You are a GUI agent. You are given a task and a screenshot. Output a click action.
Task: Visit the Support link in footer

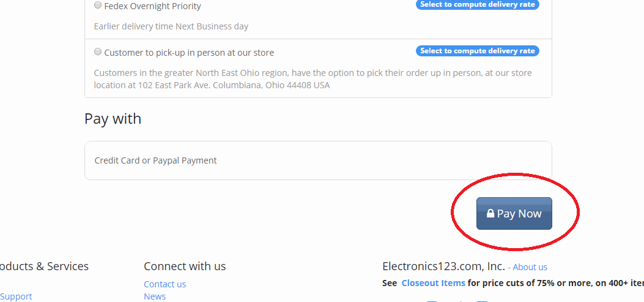pos(16,296)
